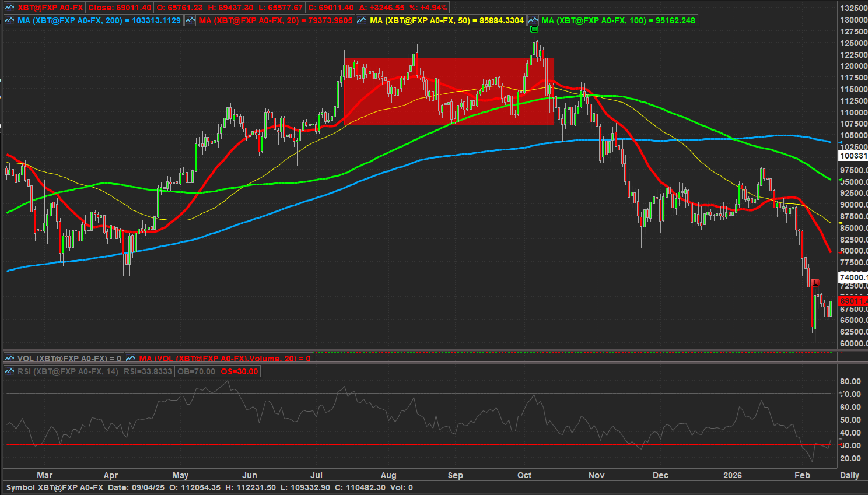
Task: Click the icon beside the MA 100 label
Action: [533, 20]
